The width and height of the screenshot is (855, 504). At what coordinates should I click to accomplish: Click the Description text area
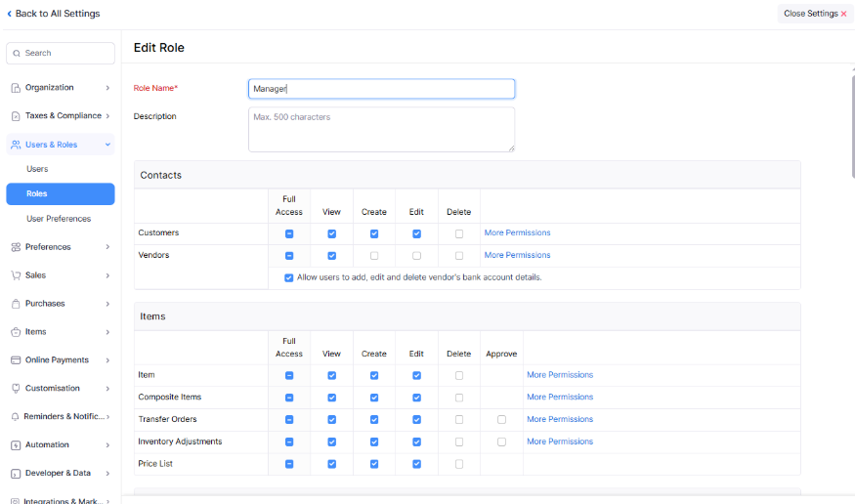tap(381, 129)
